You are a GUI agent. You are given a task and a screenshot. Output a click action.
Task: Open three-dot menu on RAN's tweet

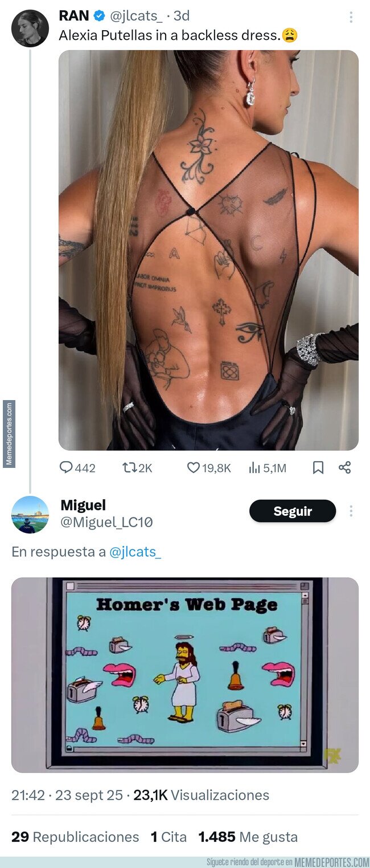pos(351,17)
